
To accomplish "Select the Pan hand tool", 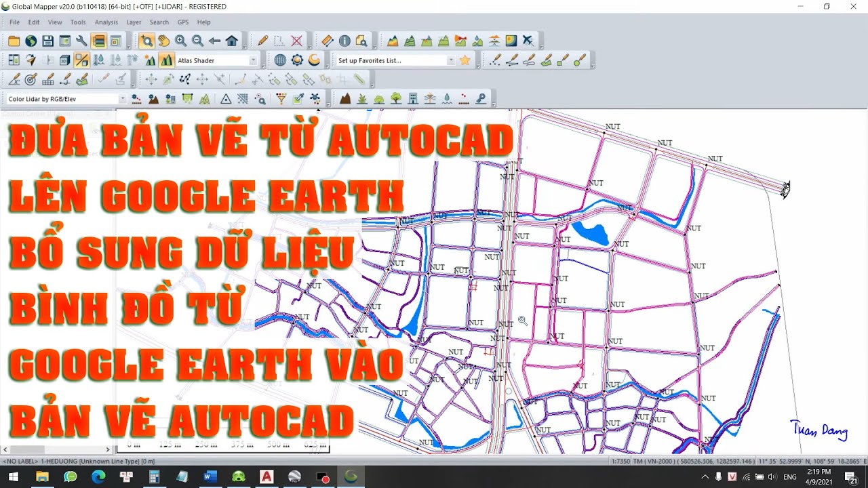I will tap(163, 41).
